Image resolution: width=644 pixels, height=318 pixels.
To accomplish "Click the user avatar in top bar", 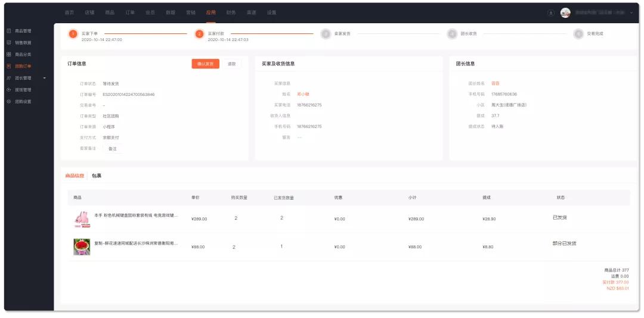I will (565, 13).
